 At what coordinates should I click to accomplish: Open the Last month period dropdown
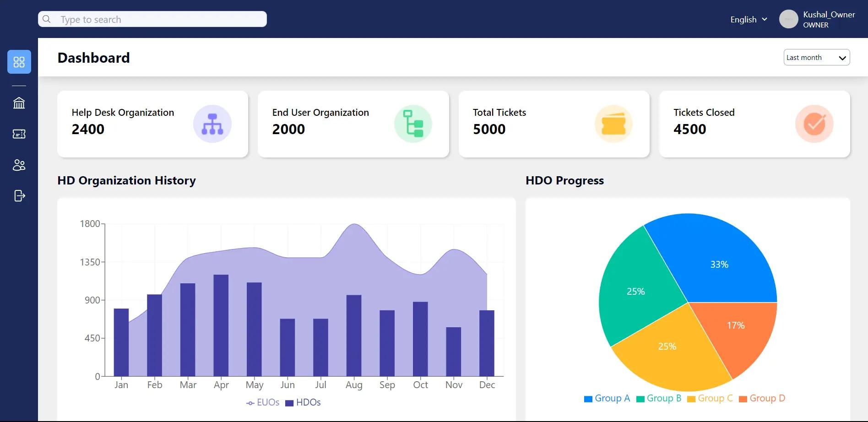click(817, 58)
